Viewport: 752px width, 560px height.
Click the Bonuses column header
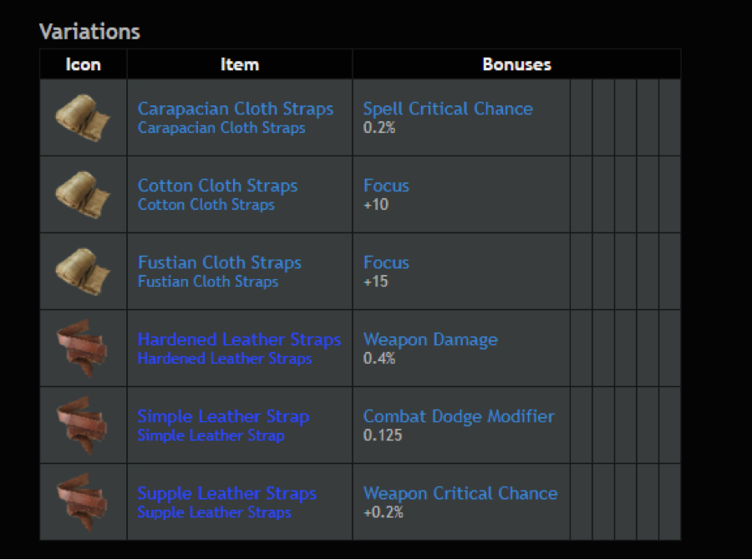tap(516, 64)
